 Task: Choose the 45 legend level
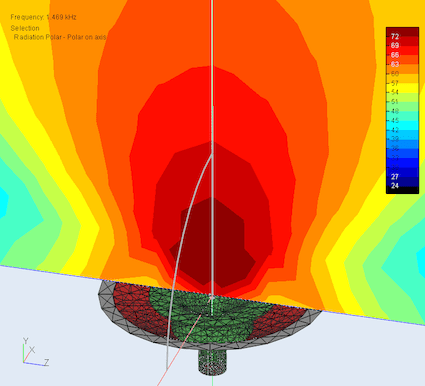point(395,120)
